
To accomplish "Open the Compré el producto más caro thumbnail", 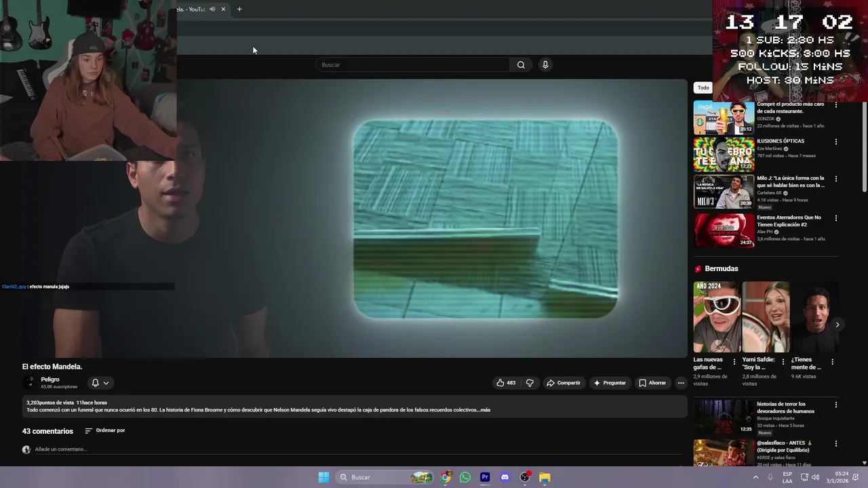I will [724, 118].
